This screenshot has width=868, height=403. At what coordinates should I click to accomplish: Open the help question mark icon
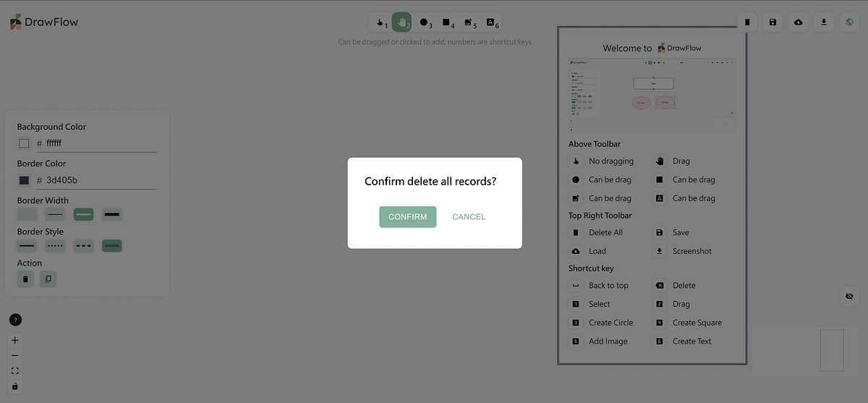[x=15, y=319]
